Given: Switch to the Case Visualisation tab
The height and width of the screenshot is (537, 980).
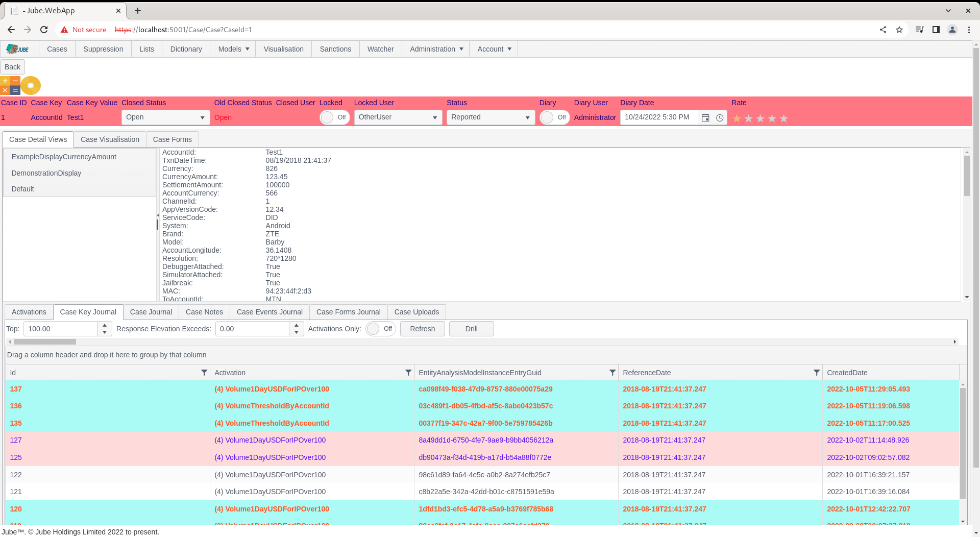Looking at the screenshot, I should point(110,139).
